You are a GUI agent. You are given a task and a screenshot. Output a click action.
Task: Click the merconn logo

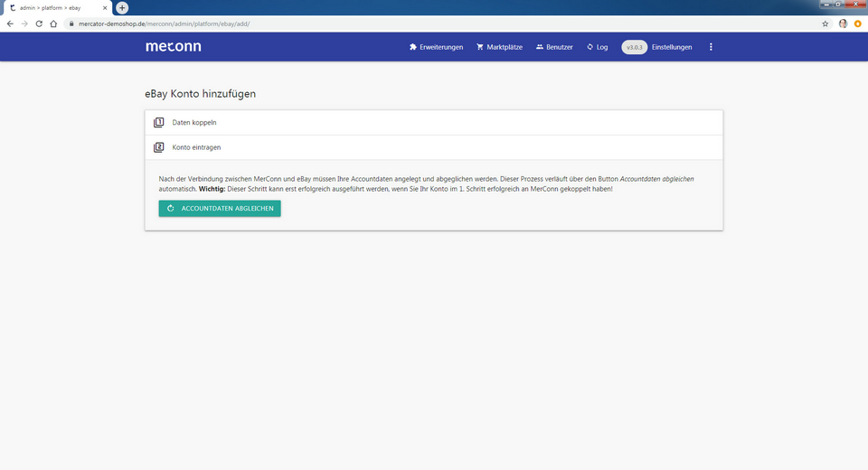point(174,46)
